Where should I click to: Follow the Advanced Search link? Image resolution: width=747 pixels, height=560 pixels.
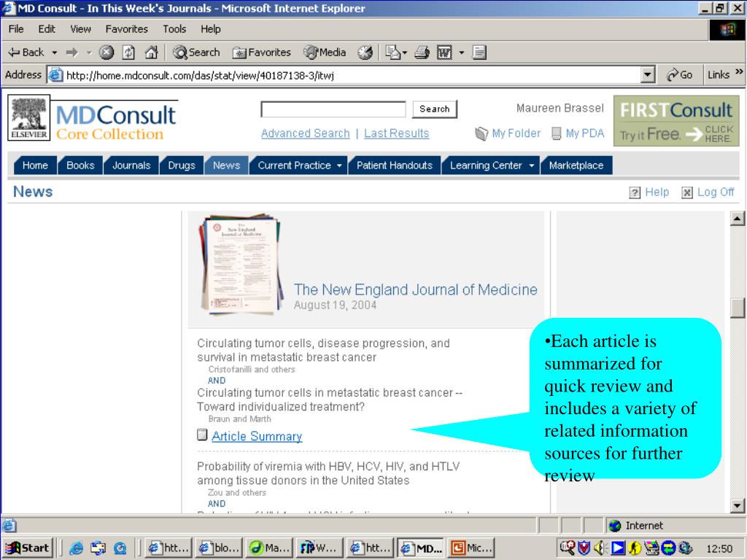pyautogui.click(x=306, y=133)
